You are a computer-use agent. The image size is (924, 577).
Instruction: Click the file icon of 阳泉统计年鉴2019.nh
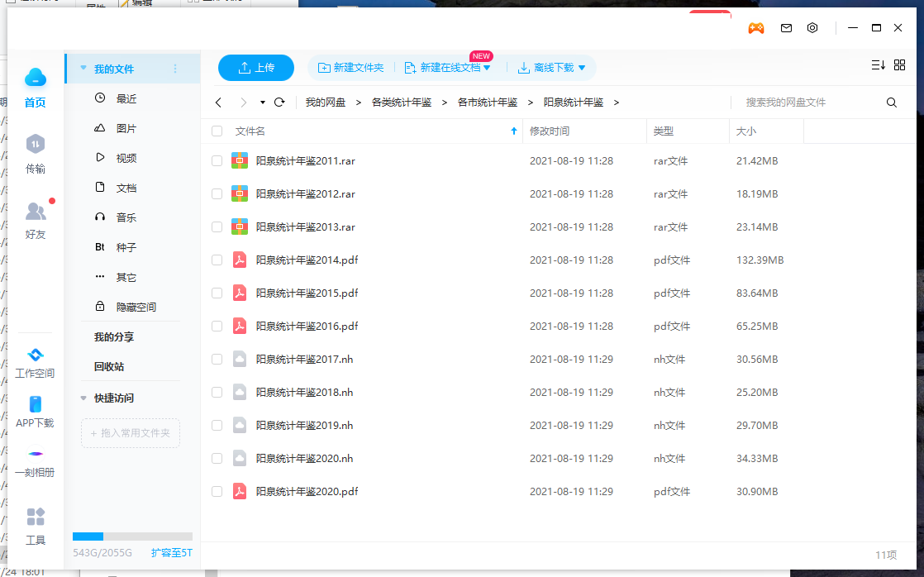[239, 425]
